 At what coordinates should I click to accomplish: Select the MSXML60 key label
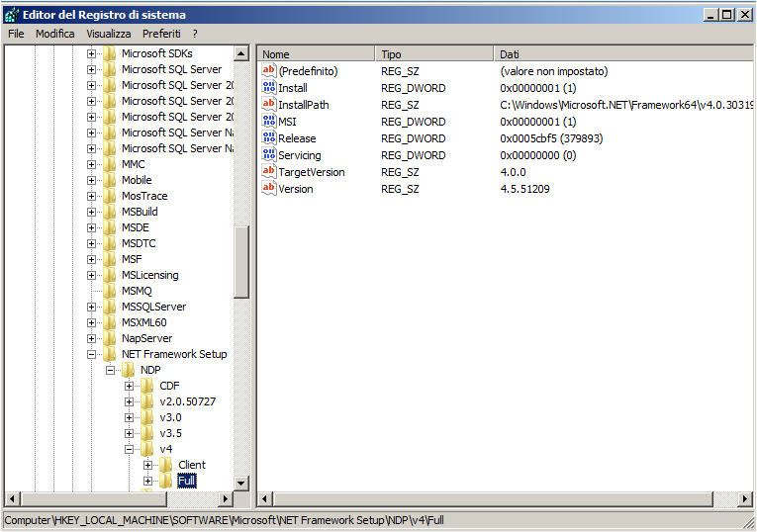coord(144,322)
